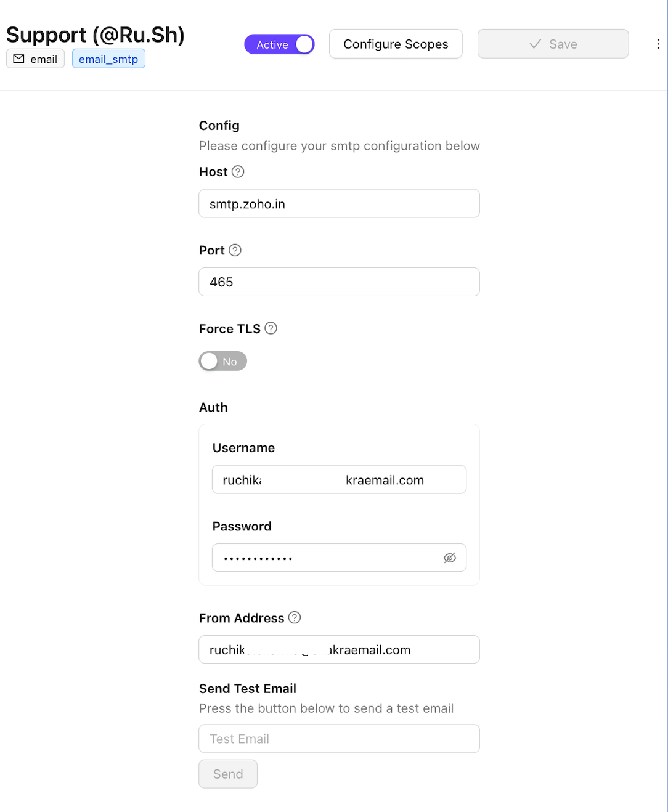This screenshot has height=812, width=668.
Task: Click into the Host input field
Action: (339, 204)
